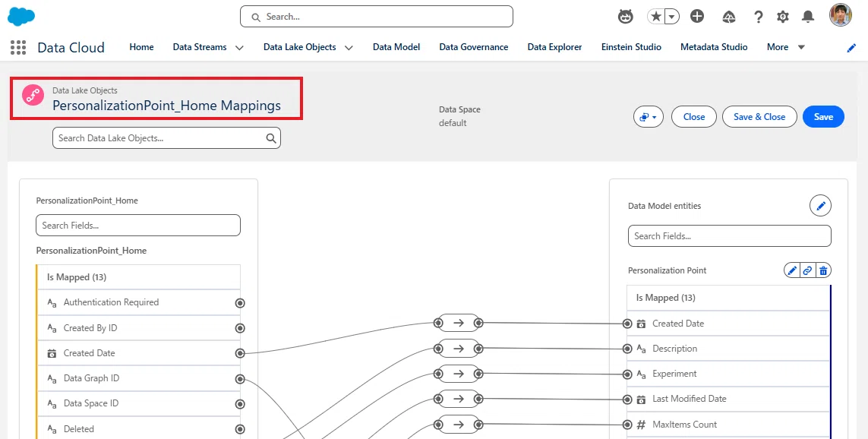Select the arrow mapping node for Description
The height and width of the screenshot is (439, 868).
click(459, 348)
